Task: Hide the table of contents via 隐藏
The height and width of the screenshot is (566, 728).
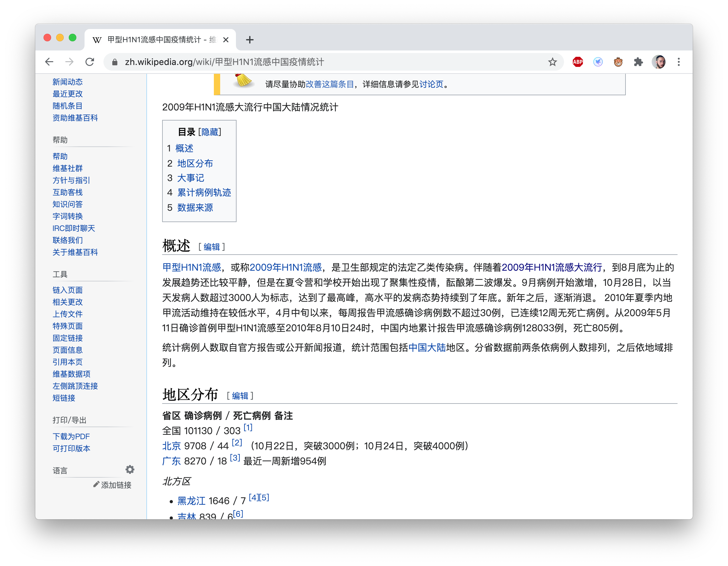Action: pos(210,132)
